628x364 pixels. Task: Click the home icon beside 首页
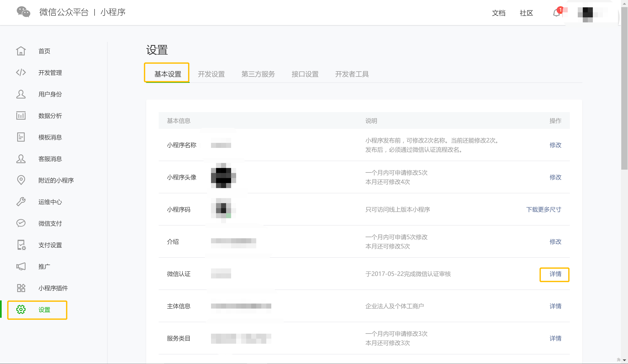pos(21,51)
